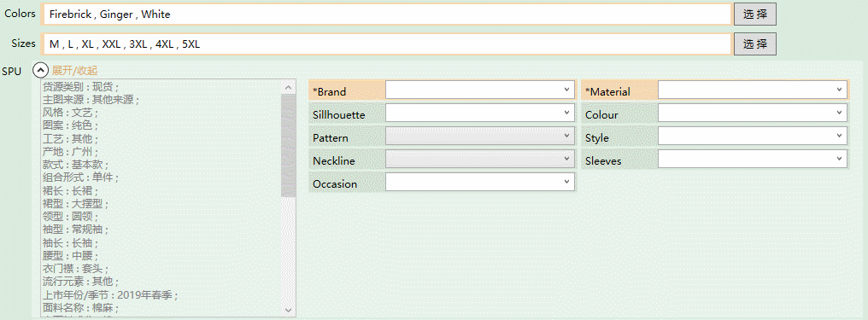Click the *Brand field label
Viewport: 868px width, 320px height.
330,92
